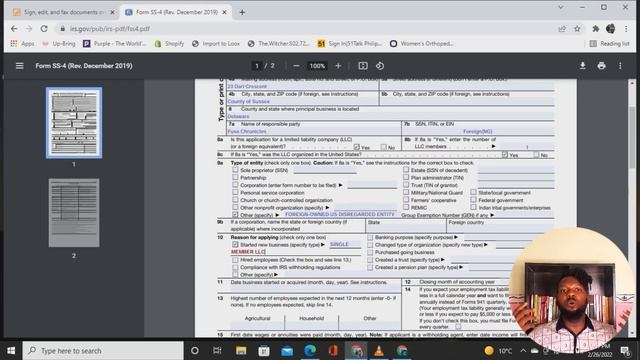This screenshot has width=640, height=360.
Task: Close the Sign, edit, and fax documents tab
Action: pos(113,12)
